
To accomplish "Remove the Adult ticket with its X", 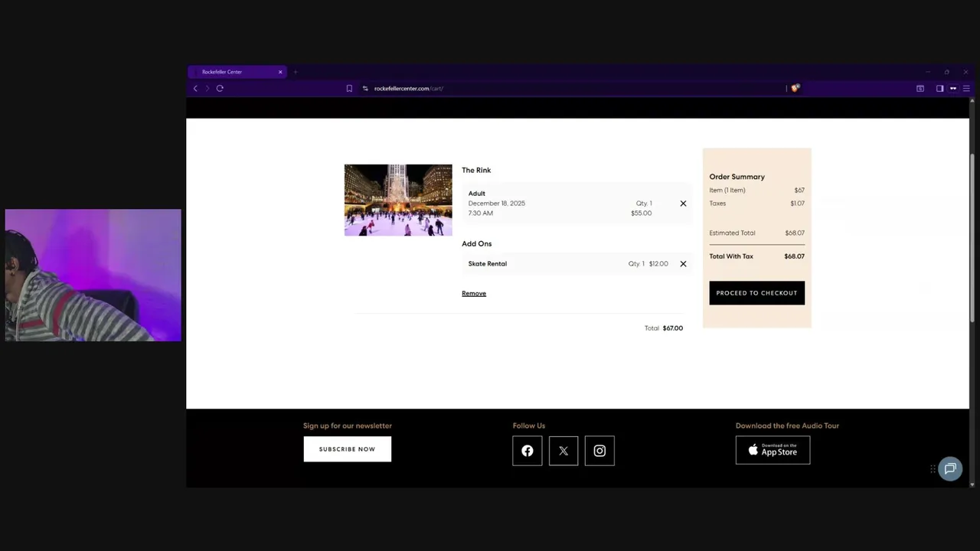I will (x=683, y=204).
